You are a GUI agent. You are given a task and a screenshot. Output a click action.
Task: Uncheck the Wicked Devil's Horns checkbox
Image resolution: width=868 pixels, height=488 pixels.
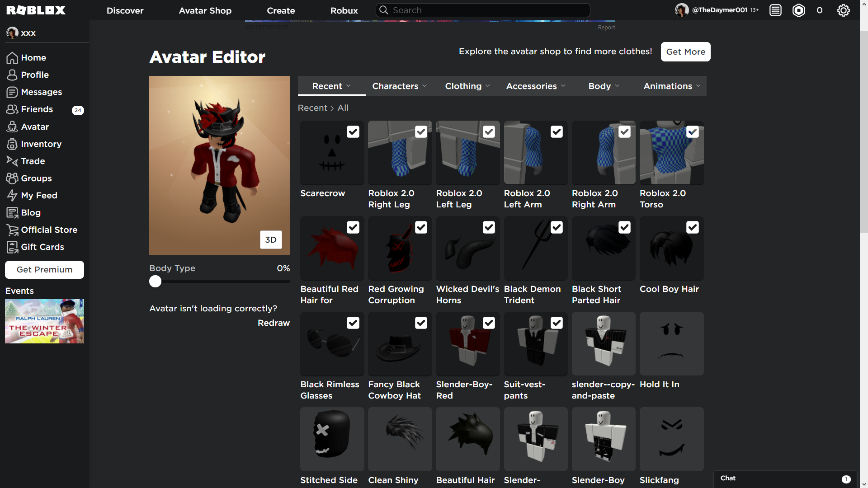coord(489,227)
